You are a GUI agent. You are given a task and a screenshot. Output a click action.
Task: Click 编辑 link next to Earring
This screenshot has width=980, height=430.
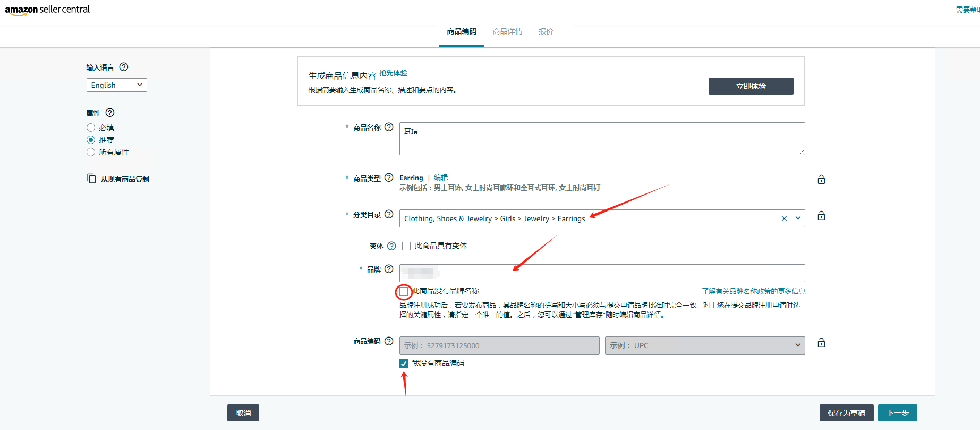pyautogui.click(x=441, y=178)
